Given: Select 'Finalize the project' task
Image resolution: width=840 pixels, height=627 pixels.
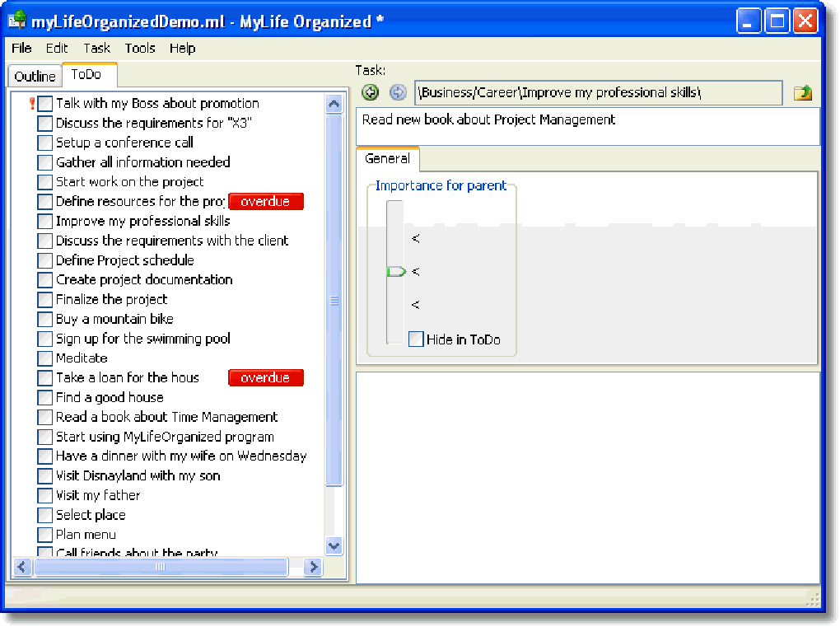Looking at the screenshot, I should pos(111,300).
